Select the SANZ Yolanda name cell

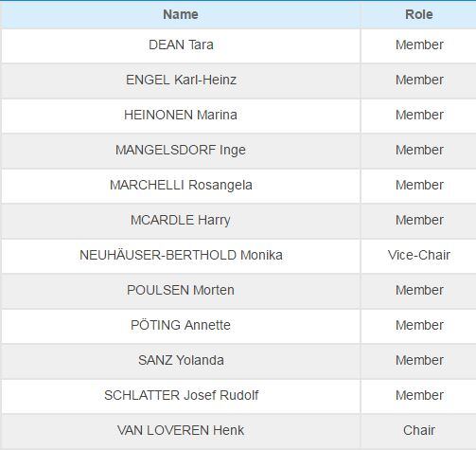coord(181,360)
